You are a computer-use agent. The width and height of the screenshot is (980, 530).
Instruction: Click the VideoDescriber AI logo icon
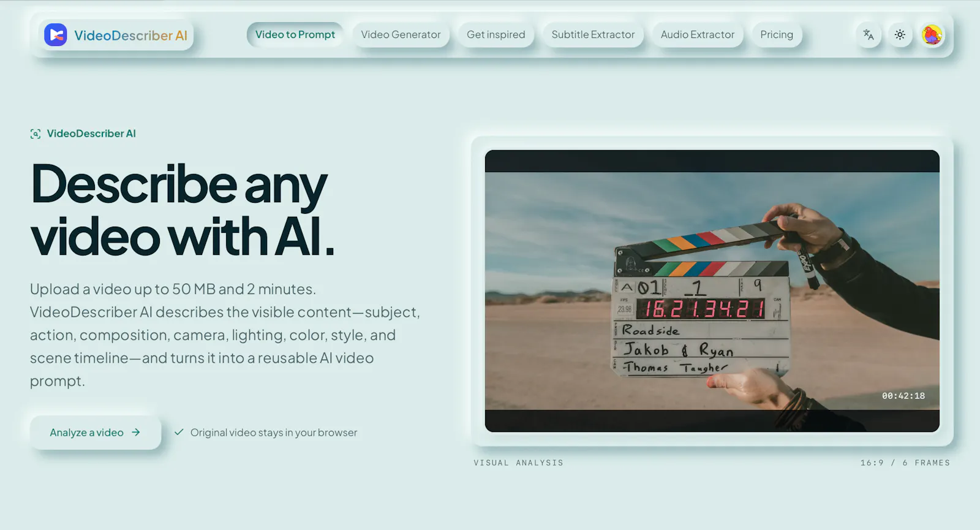(x=56, y=35)
